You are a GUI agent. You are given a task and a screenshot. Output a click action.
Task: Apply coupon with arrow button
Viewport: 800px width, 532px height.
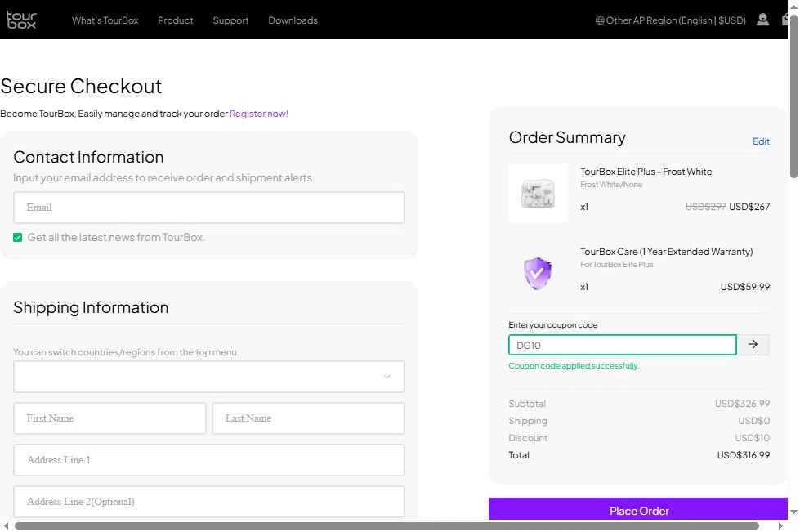753,345
